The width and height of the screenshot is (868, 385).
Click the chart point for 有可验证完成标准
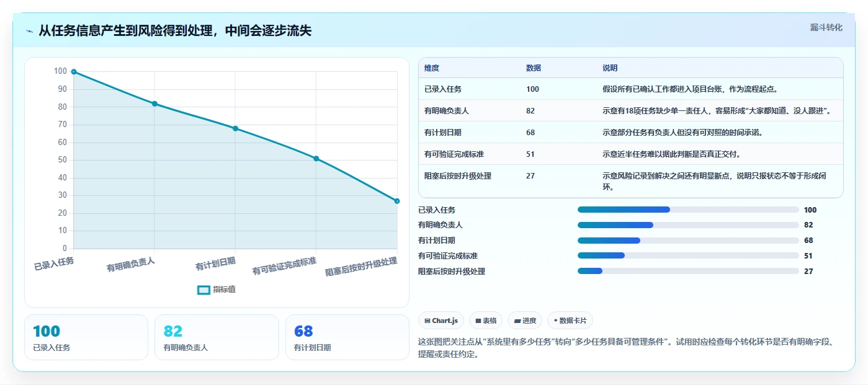(x=316, y=159)
